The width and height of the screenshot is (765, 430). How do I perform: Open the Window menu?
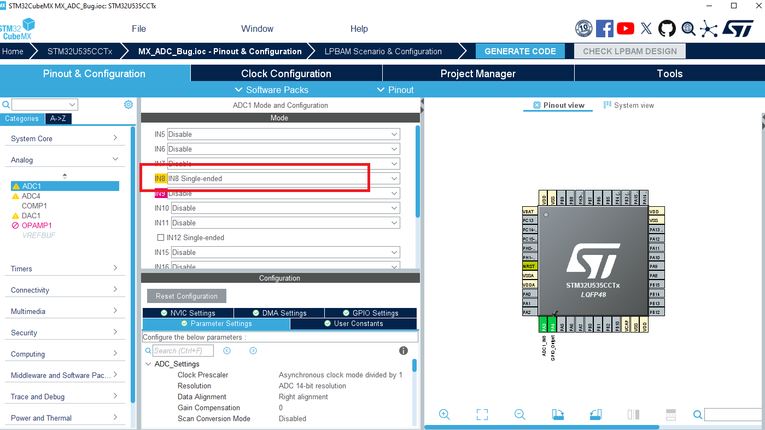257,29
